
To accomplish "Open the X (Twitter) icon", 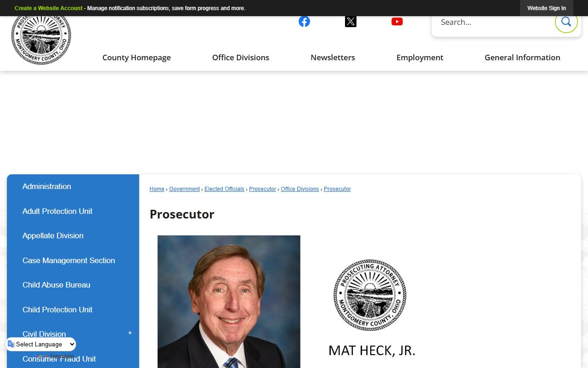I will pyautogui.click(x=351, y=22).
